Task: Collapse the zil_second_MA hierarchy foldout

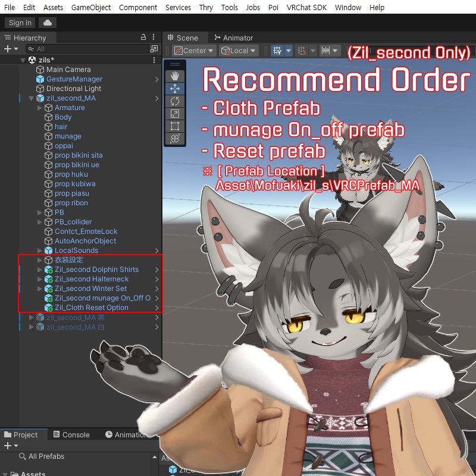Action: (31, 98)
